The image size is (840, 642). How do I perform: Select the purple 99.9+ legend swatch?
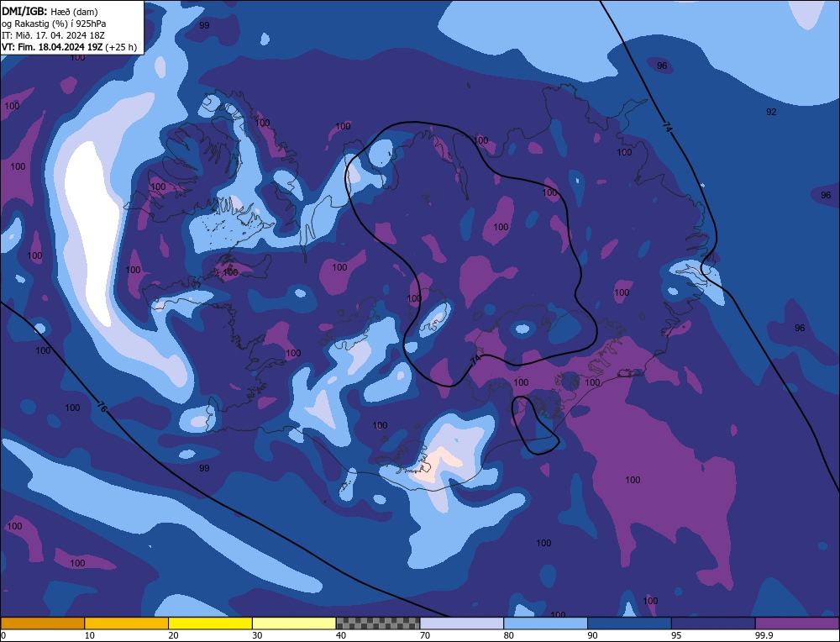(797, 623)
